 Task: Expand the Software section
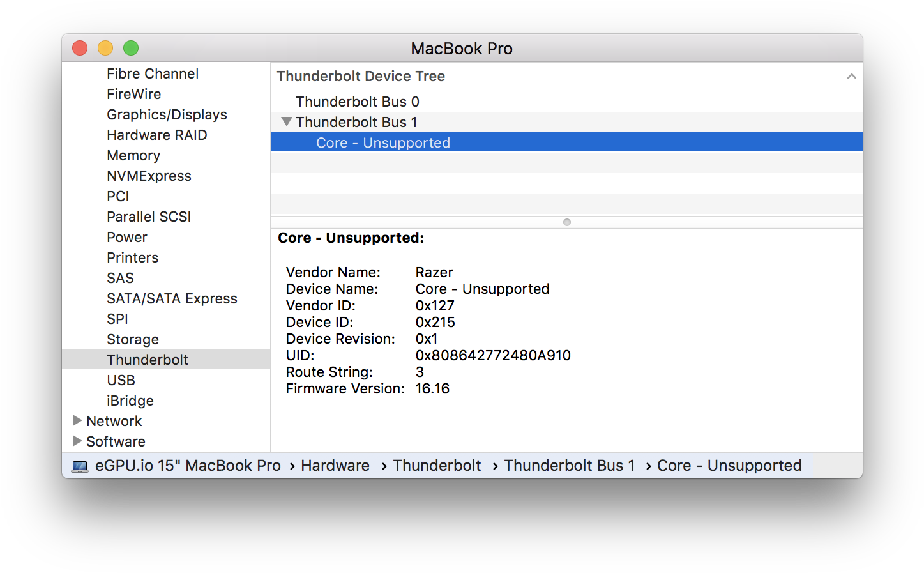(76, 441)
